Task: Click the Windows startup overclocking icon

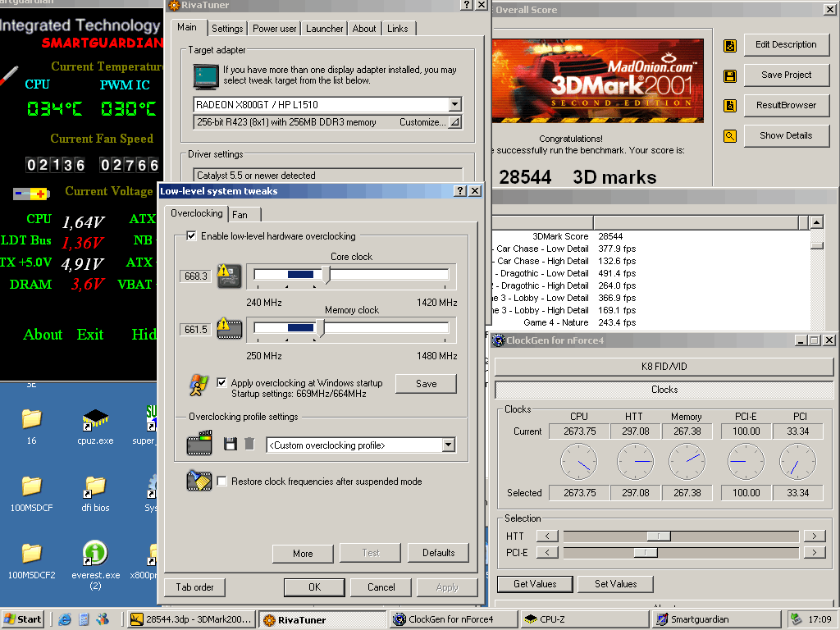Action: pos(199,386)
